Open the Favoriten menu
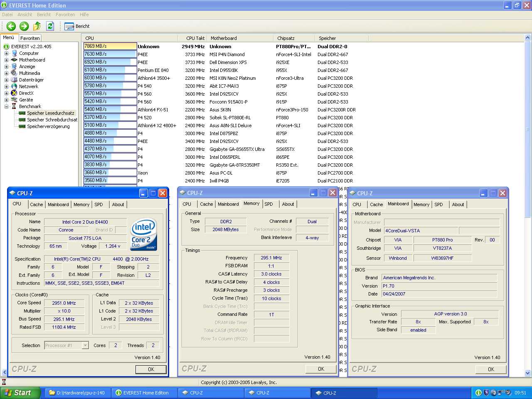 (65, 15)
